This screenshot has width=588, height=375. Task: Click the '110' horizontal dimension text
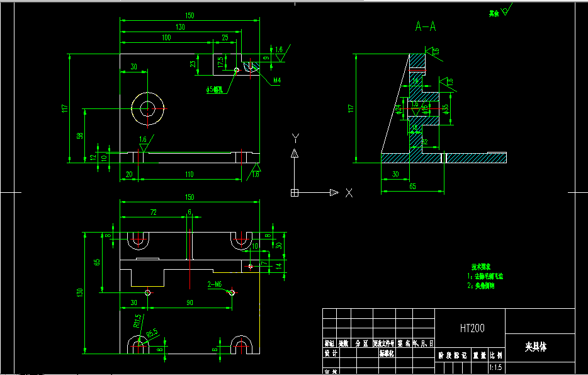click(x=189, y=174)
